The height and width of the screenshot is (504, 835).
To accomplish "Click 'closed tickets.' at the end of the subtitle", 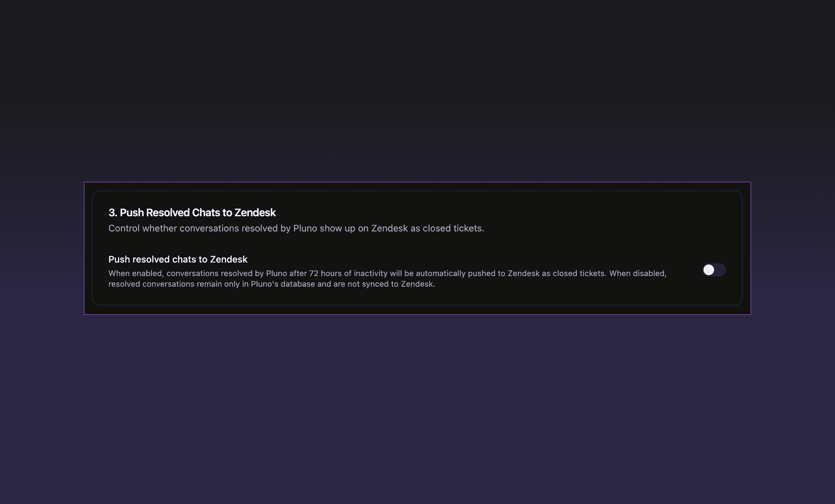I will pos(453,228).
